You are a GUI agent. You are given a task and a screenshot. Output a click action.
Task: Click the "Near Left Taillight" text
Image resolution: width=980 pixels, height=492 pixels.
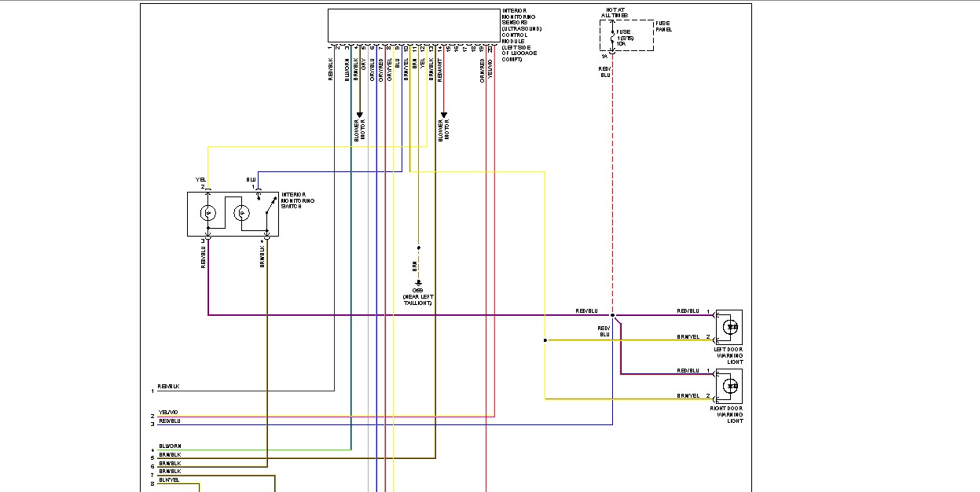pyautogui.click(x=417, y=299)
